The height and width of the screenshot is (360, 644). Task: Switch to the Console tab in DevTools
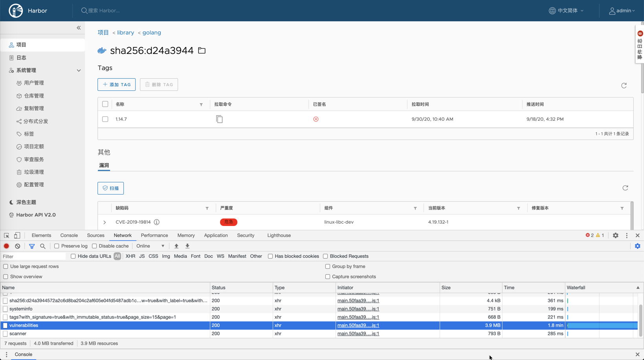click(69, 235)
